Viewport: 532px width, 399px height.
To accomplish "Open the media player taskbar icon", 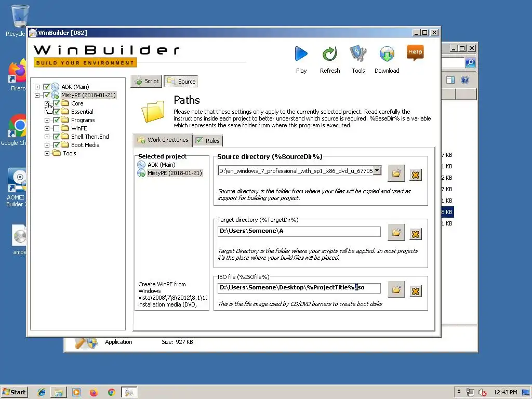I will pos(77,392).
